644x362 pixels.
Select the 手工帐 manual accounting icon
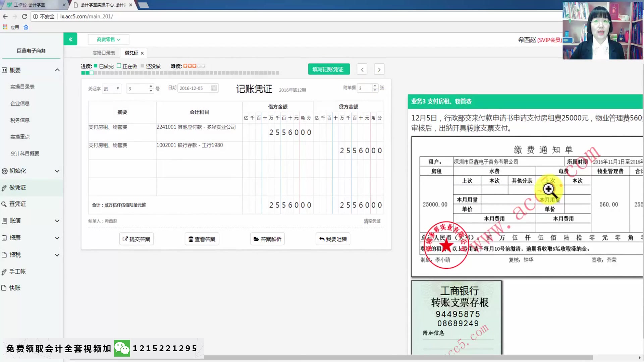5,271
